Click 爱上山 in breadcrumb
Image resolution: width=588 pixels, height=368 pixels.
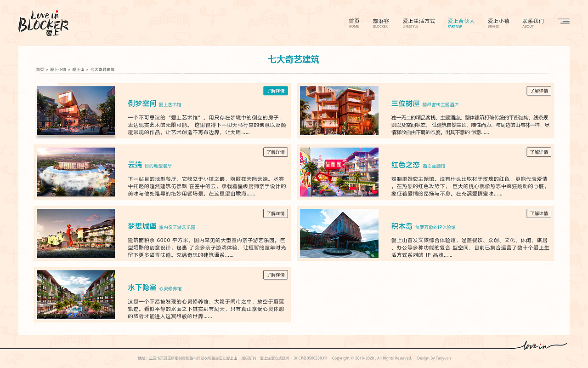point(78,70)
